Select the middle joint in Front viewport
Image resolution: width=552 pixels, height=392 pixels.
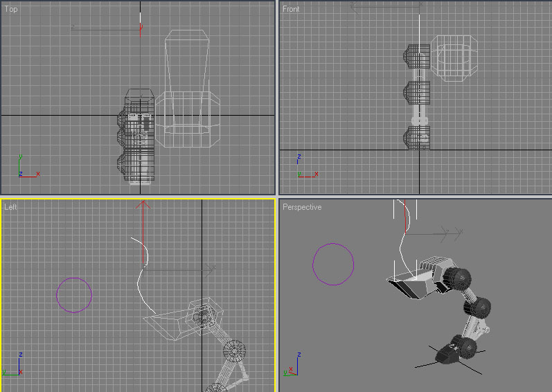(418, 91)
